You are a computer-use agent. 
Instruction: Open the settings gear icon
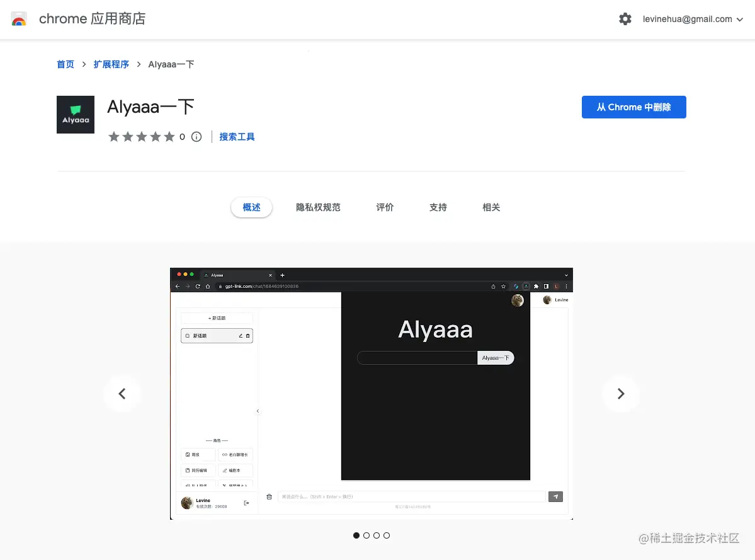(x=625, y=20)
